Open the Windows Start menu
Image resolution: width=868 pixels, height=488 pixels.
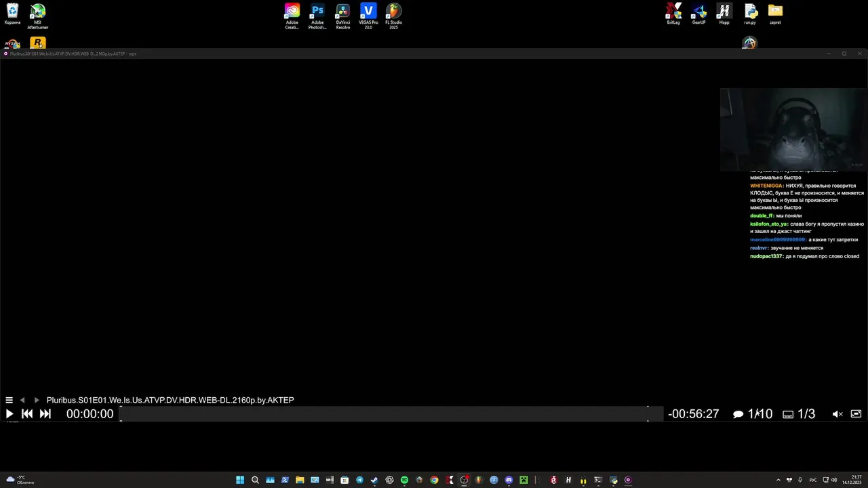tap(240, 480)
